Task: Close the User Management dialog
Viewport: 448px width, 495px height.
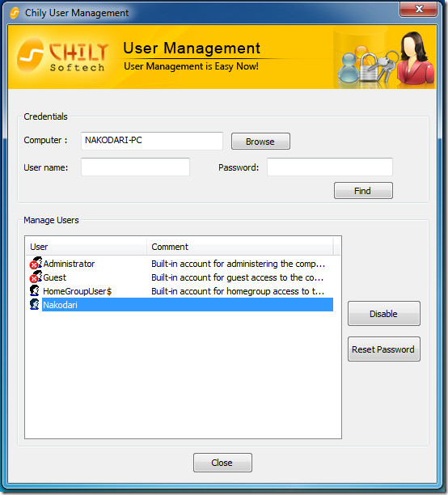Action: pos(222,463)
